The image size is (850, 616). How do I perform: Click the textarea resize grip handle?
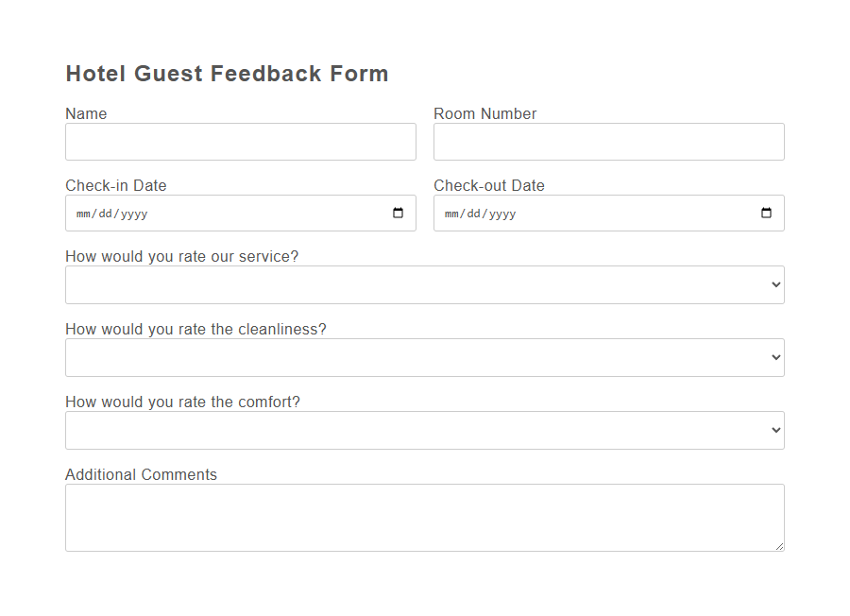(780, 546)
